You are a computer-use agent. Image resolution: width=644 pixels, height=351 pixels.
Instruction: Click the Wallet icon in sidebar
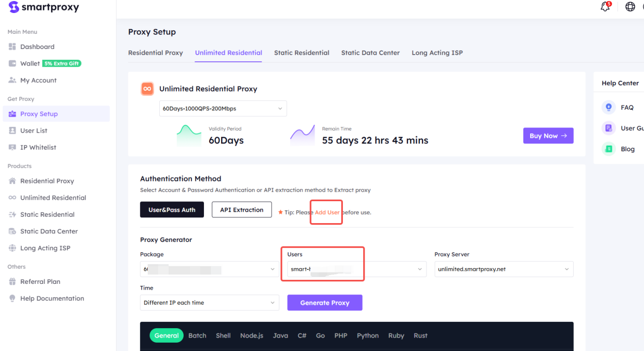12,63
